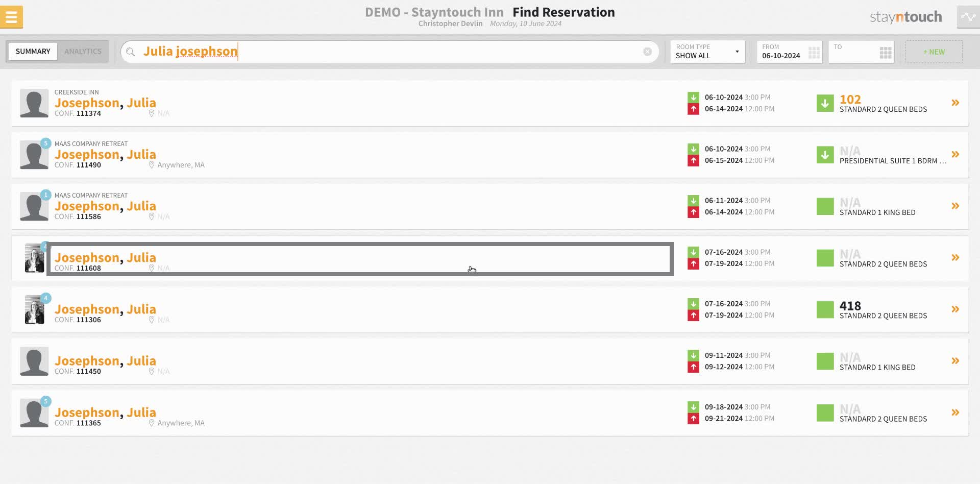Click departure arrow icon for 09-21-2024
This screenshot has width=980, height=484.
693,419
